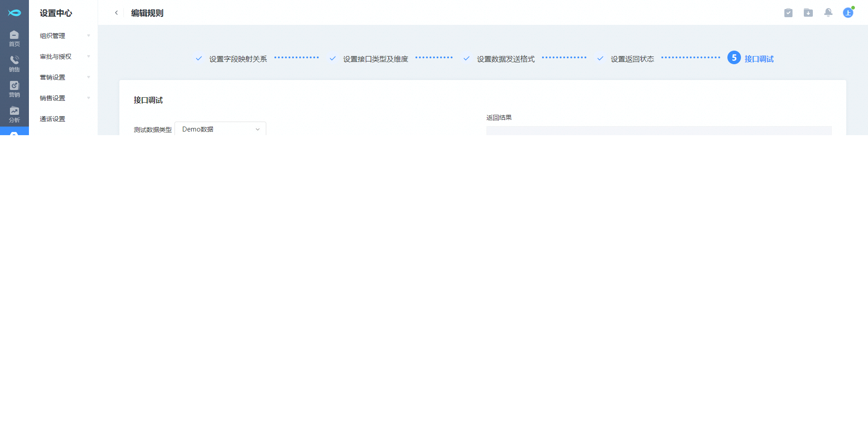This screenshot has height=438, width=868.
Task: Go back with the arrow next to 编辑规则
Action: (x=116, y=13)
